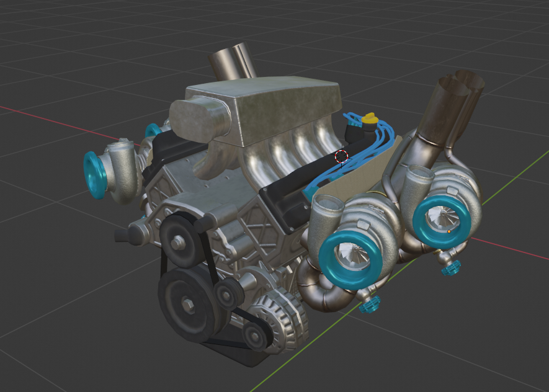Select the yellow oil filler cap
The image size is (549, 392).
tap(369, 118)
